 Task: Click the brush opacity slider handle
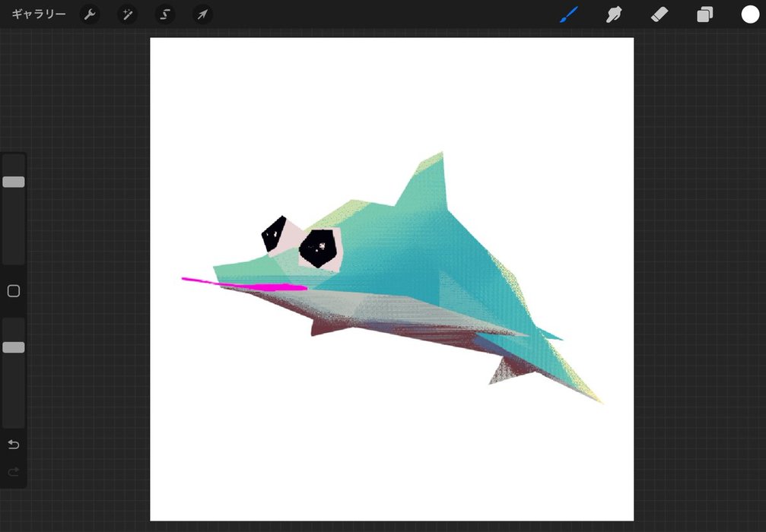[14, 347]
